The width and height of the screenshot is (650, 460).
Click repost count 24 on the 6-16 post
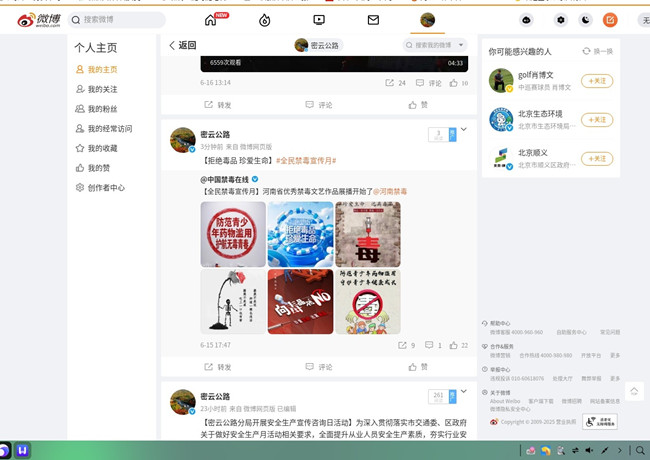[x=395, y=83]
